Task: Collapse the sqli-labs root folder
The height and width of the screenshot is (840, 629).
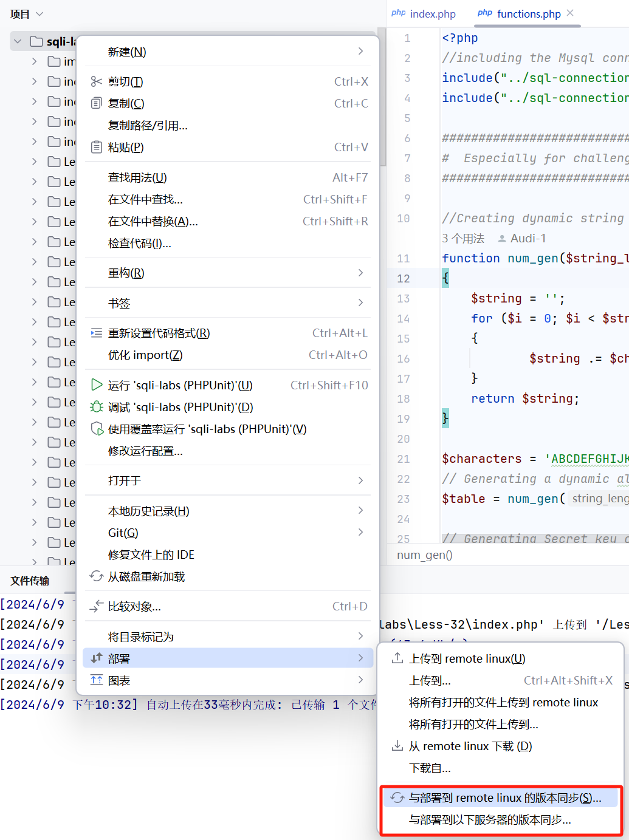Action: [x=18, y=41]
